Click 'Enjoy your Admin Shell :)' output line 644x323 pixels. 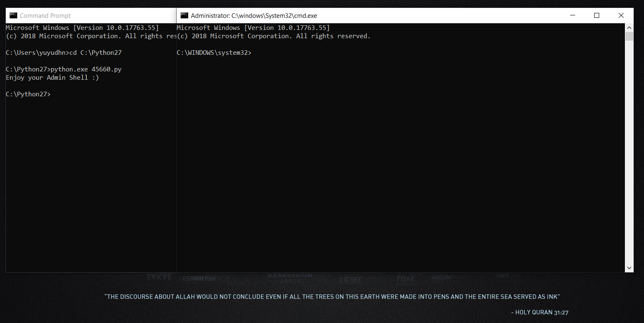[52, 78]
